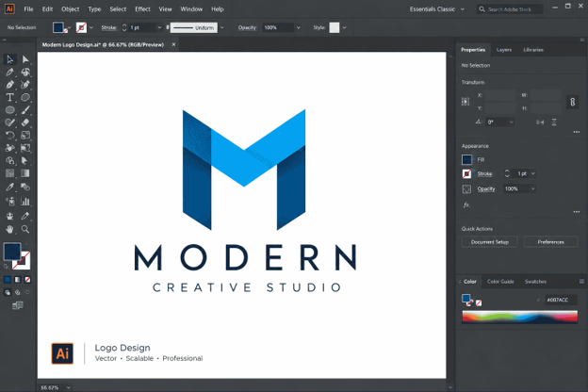Click the Flip Vertical icon in Transform
The width and height of the screenshot is (588, 392).
[554, 122]
